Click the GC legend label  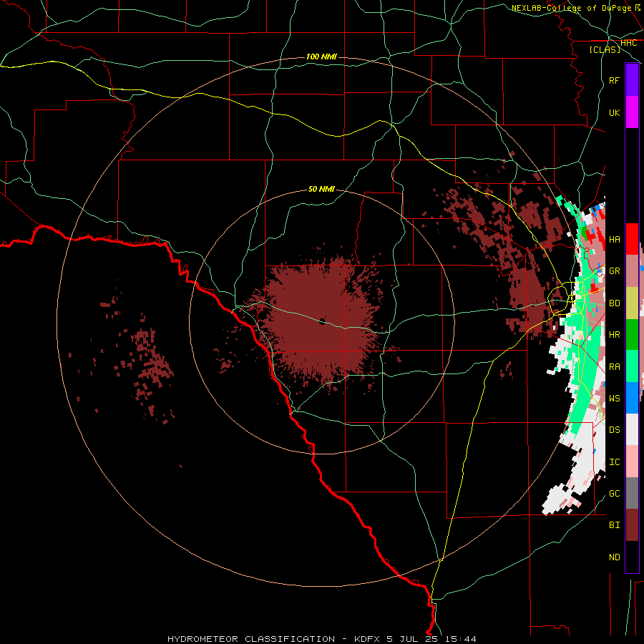click(x=614, y=494)
